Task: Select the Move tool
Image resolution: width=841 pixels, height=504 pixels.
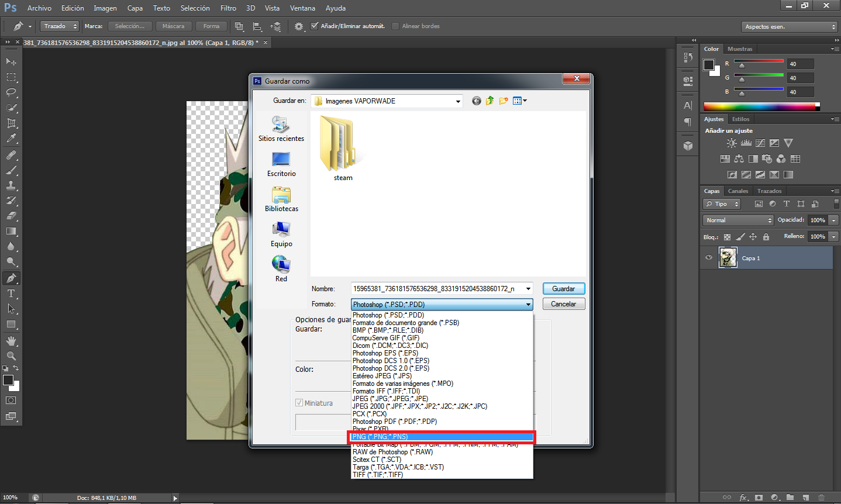Action: click(x=11, y=61)
